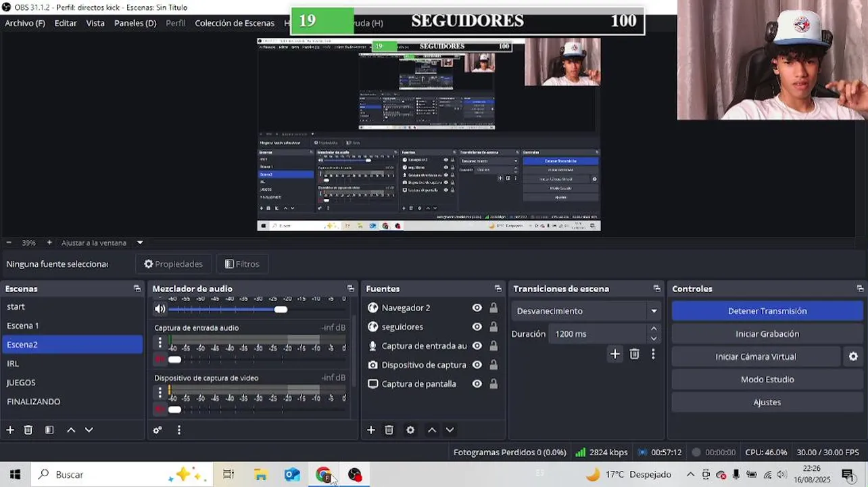Toggle visibility of Dispositivo de captura source
The height and width of the screenshot is (487, 868).
click(477, 365)
